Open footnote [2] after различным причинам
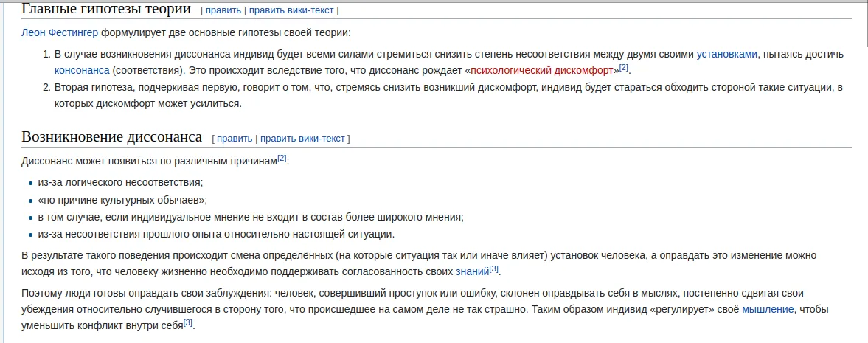 [282, 159]
